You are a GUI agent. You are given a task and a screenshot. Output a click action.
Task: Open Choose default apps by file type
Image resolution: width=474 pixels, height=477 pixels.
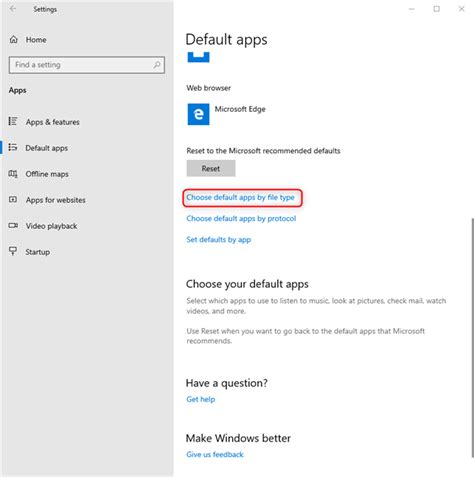[x=240, y=197]
